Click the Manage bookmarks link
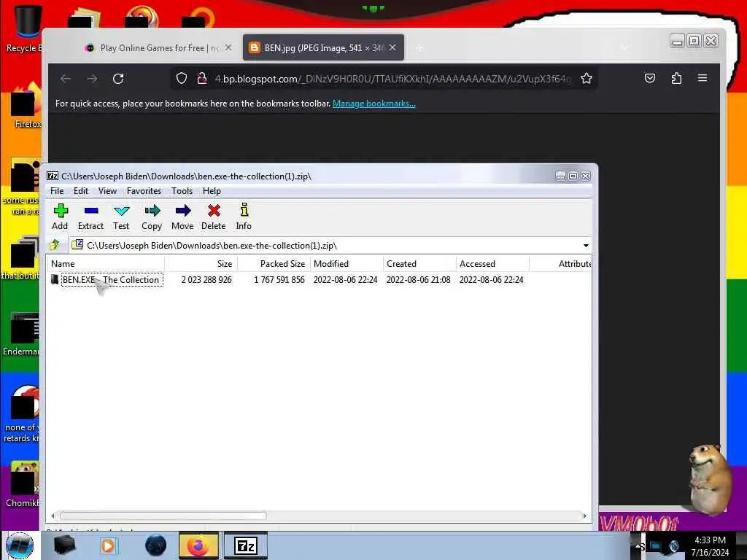747x560 pixels. tap(374, 104)
